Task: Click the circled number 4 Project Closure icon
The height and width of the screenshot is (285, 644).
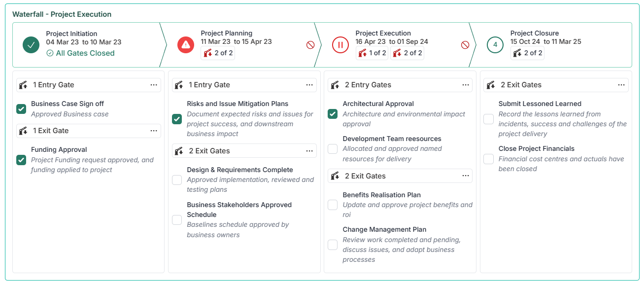Action: [x=495, y=45]
